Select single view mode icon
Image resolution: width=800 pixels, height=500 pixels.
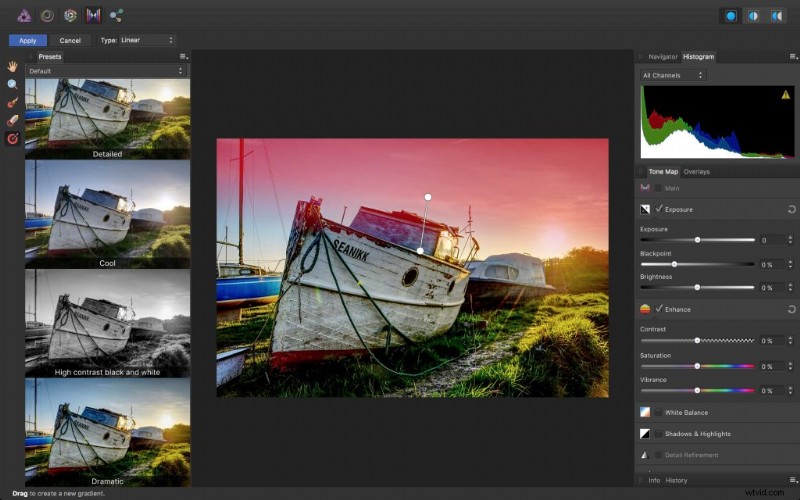point(731,16)
